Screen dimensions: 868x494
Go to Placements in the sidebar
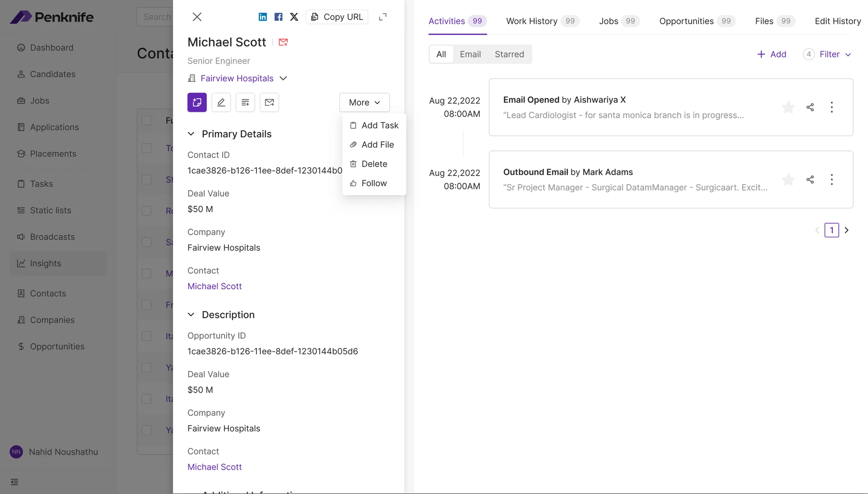pos(58,154)
